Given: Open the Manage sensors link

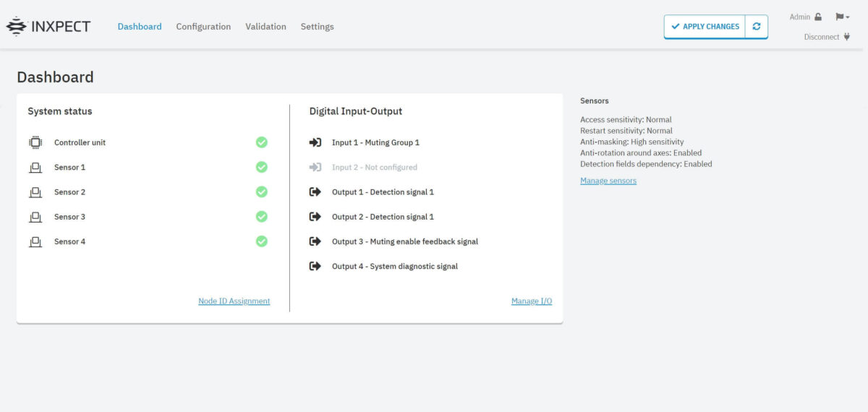Looking at the screenshot, I should 608,181.
